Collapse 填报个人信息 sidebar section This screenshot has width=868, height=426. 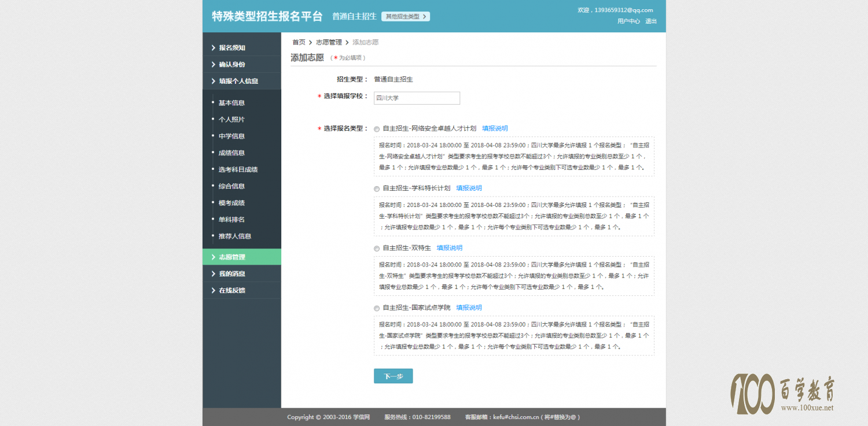(242, 82)
